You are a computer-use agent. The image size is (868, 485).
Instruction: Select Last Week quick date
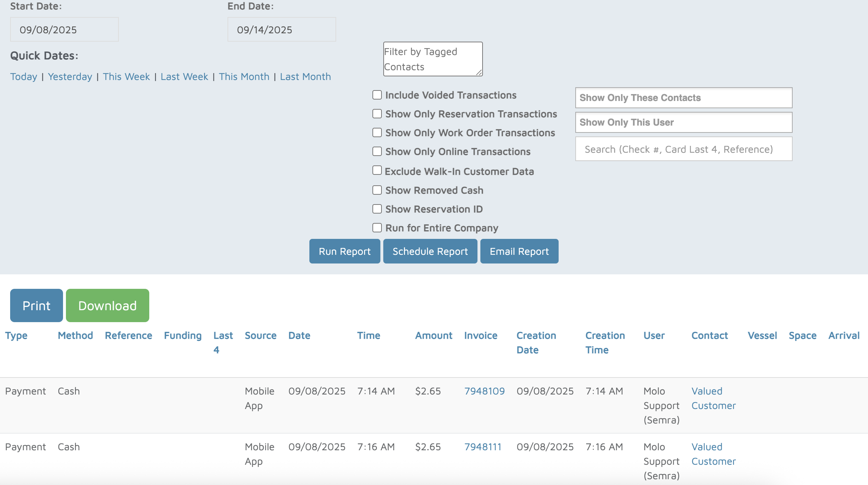point(184,77)
